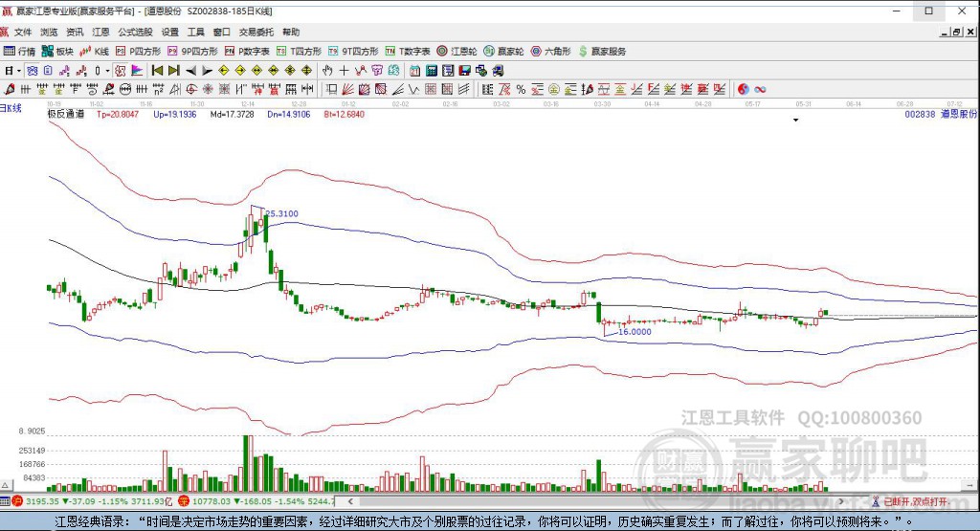The height and width of the screenshot is (531, 980).
Task: Open the T数字表 time number table
Action: click(x=408, y=52)
